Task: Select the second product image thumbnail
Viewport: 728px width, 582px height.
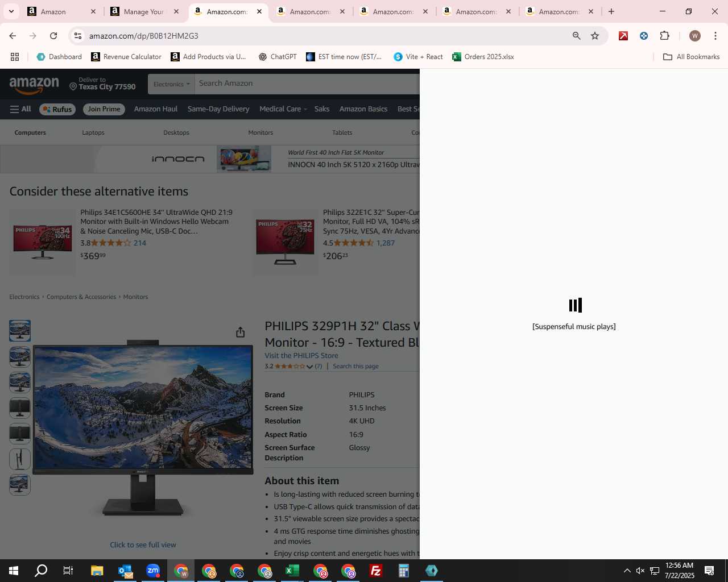Action: tap(20, 356)
